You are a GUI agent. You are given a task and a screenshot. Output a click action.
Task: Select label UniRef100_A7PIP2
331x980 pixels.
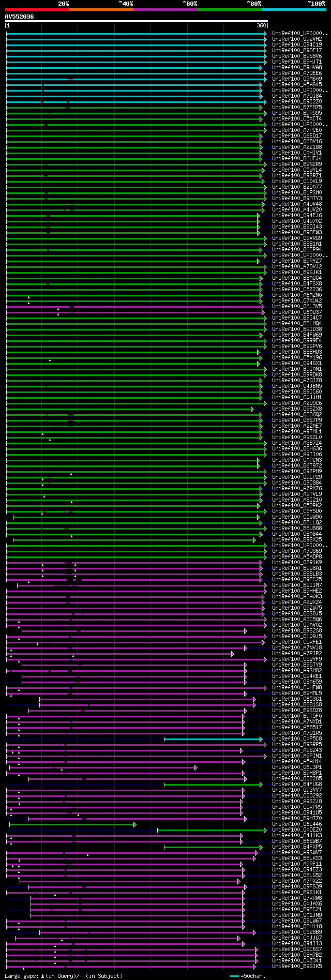(297, 653)
